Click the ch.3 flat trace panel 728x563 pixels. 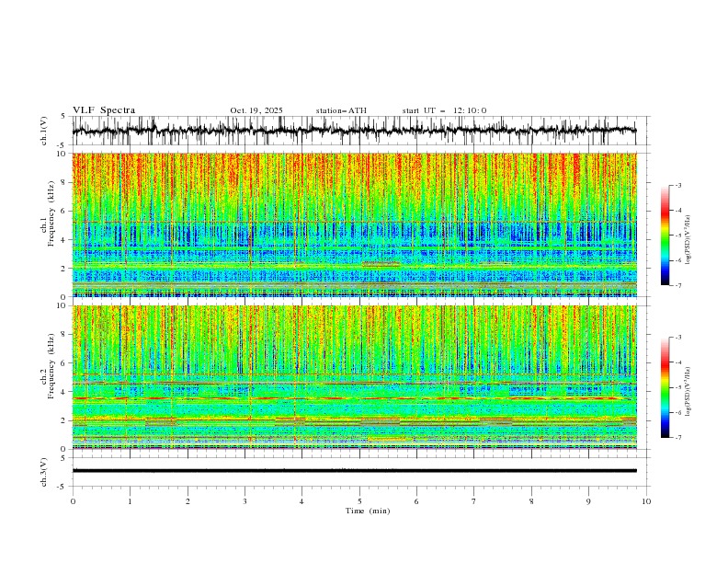(x=360, y=472)
